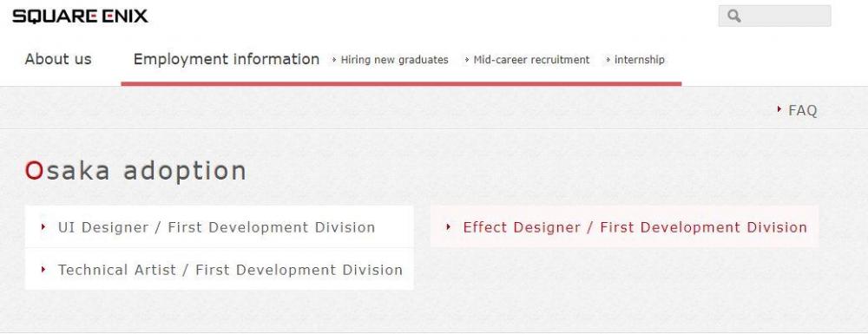Click the arrow beside Hiring new graduates
The height and width of the screenshot is (334, 868).
(x=334, y=60)
